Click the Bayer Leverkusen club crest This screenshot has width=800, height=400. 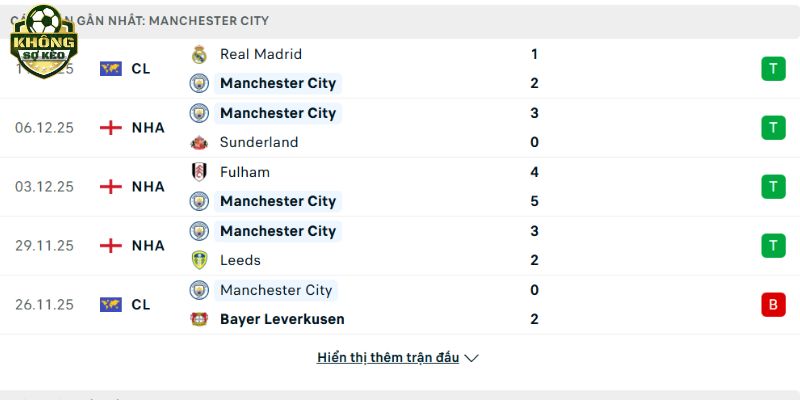(199, 319)
